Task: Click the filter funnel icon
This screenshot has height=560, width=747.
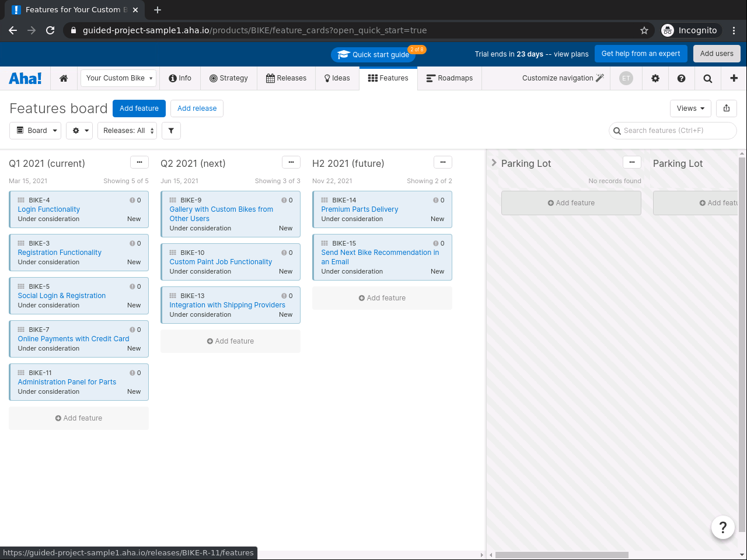Action: (x=171, y=131)
